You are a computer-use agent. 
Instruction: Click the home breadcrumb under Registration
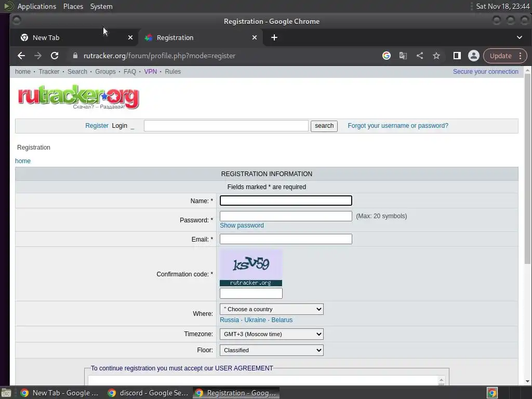23,161
